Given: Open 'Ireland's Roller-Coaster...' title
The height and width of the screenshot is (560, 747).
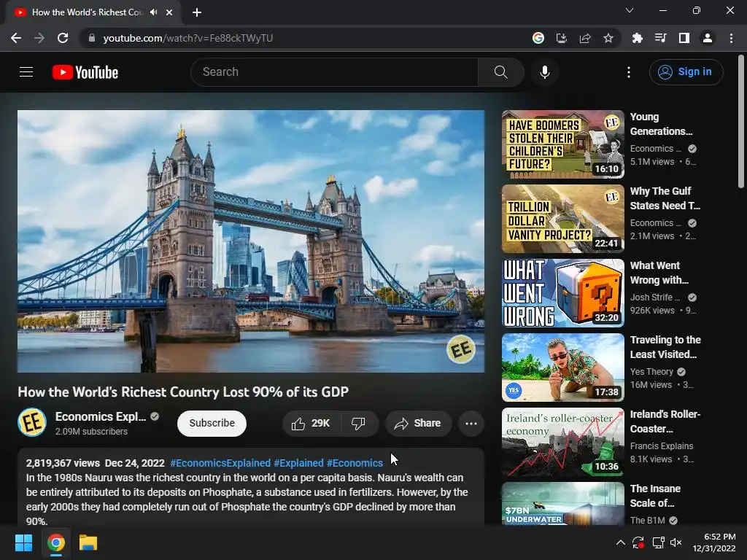Looking at the screenshot, I should (665, 421).
